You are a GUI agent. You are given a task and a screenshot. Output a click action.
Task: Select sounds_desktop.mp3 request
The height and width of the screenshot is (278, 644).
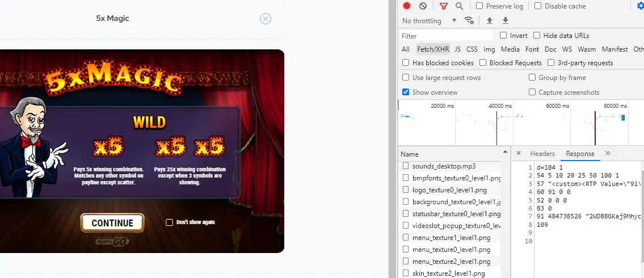449,166
